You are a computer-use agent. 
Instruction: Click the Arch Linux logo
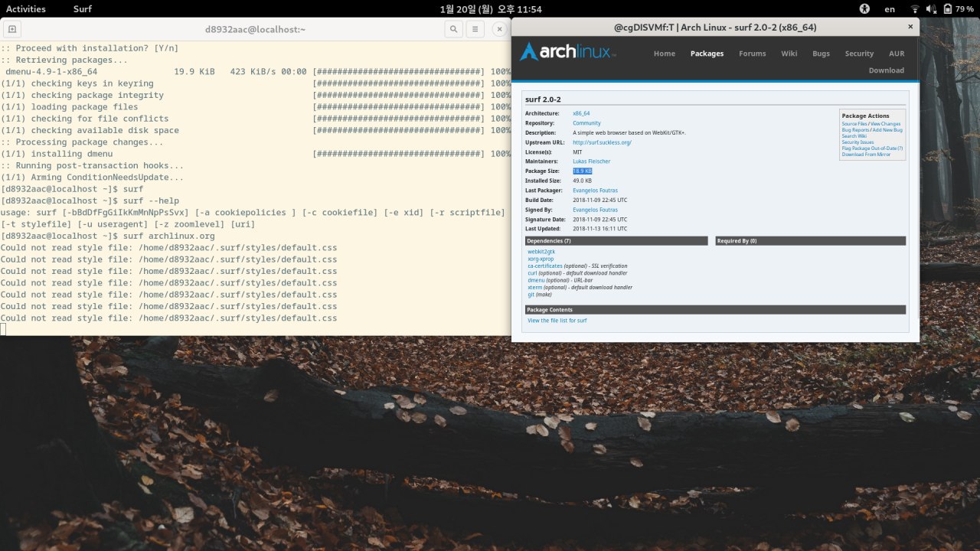(x=568, y=52)
